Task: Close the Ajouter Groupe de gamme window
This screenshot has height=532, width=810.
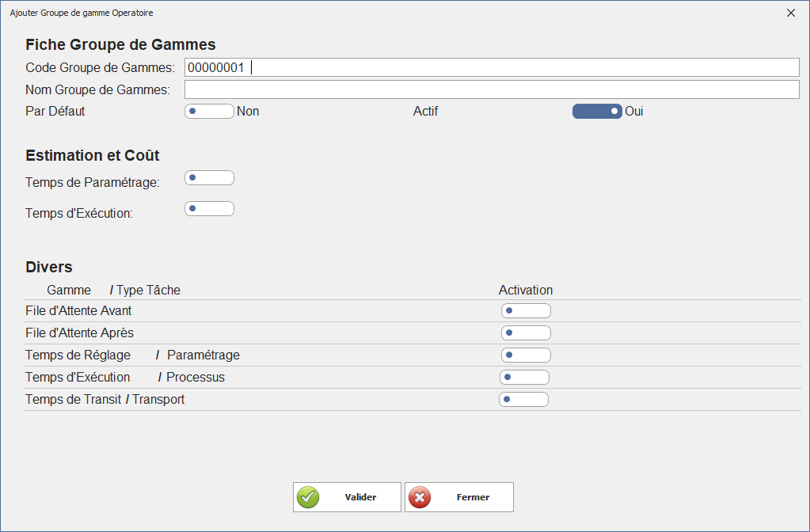Action: (x=790, y=13)
